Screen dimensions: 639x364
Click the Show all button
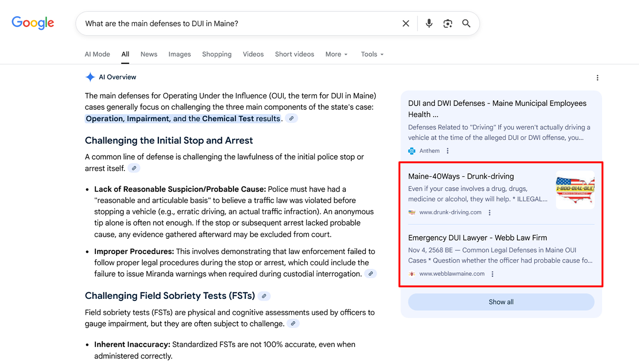click(x=501, y=301)
